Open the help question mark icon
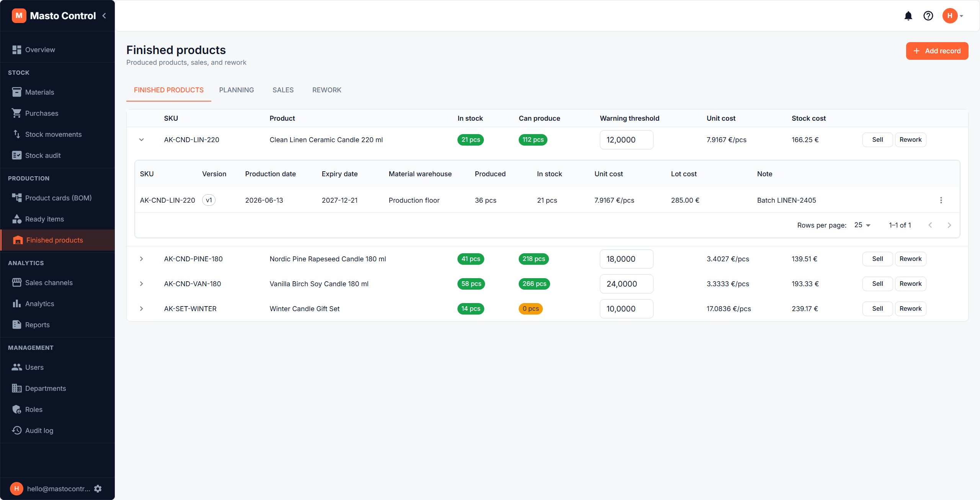 click(928, 16)
